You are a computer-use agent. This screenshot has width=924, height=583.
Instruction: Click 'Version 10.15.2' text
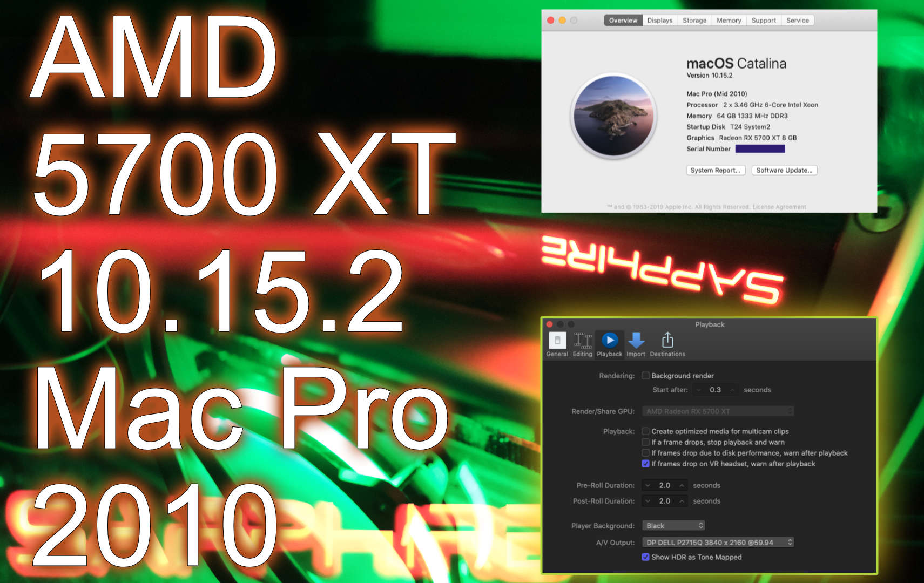click(710, 76)
